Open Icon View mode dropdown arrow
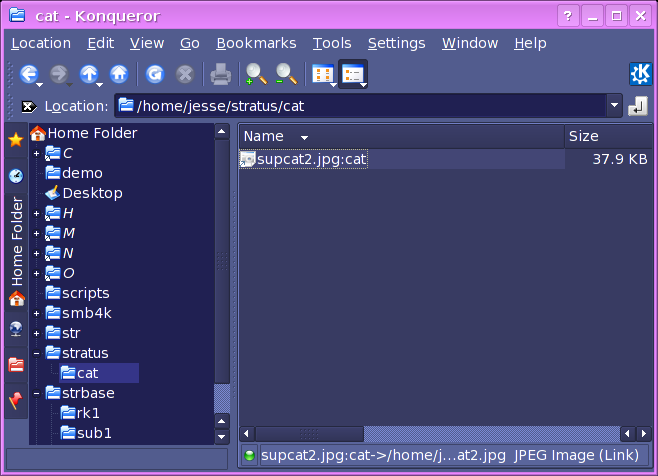This screenshot has height=476, width=658. (333, 85)
